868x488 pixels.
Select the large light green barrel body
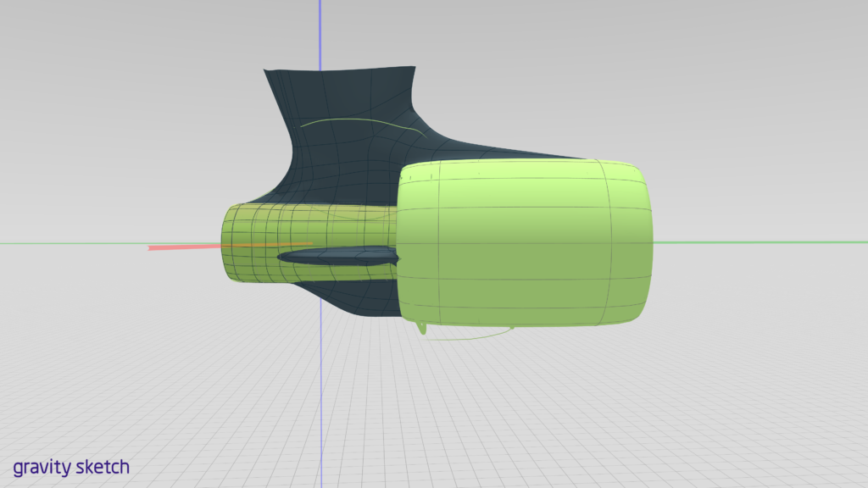[509, 246]
